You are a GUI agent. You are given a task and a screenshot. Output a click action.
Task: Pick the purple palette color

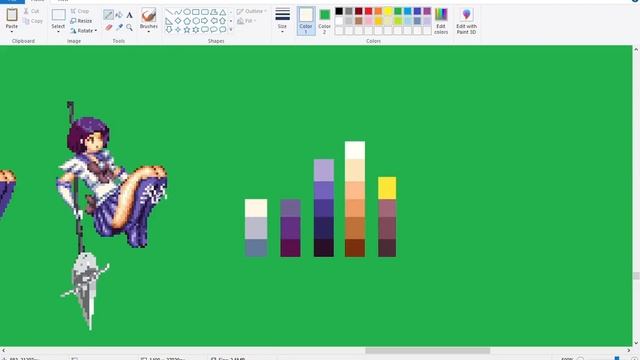tap(427, 11)
